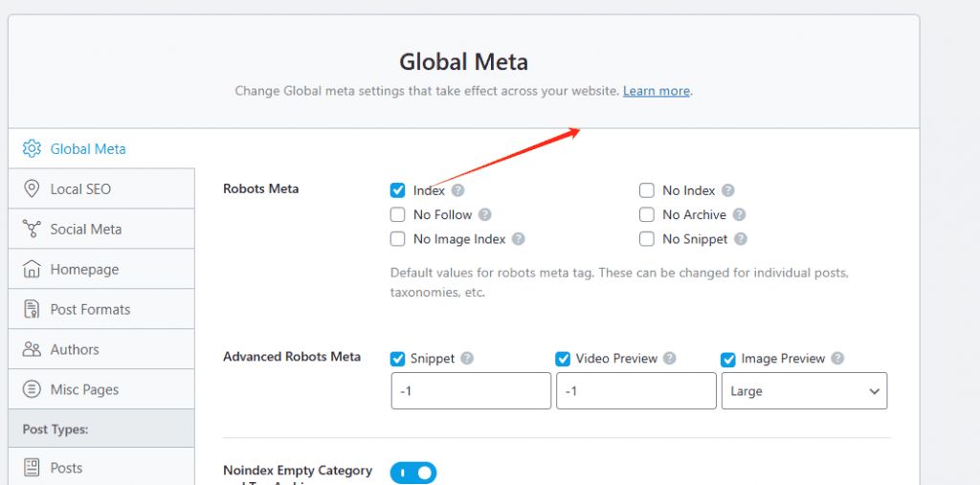Switch to the Local SEO tab
Viewport: 980px width, 485px height.
pos(80,189)
